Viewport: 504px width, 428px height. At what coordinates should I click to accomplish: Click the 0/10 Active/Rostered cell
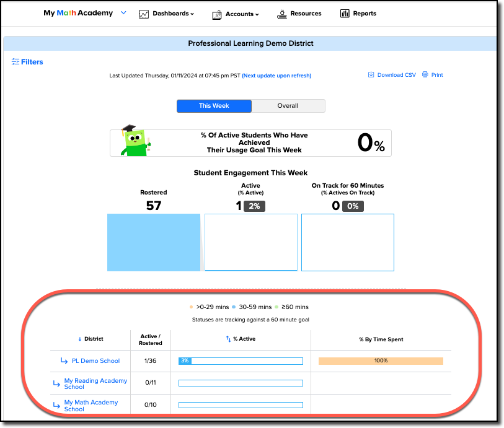point(151,405)
